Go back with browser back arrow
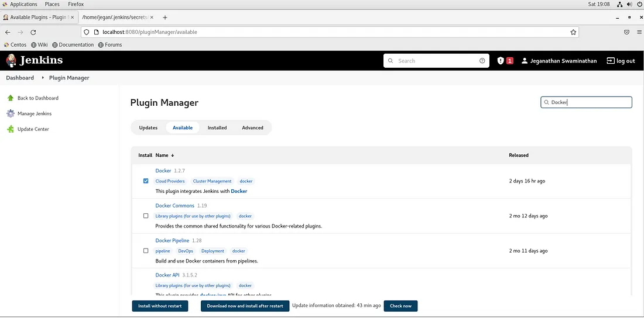644x318 pixels. (8, 32)
